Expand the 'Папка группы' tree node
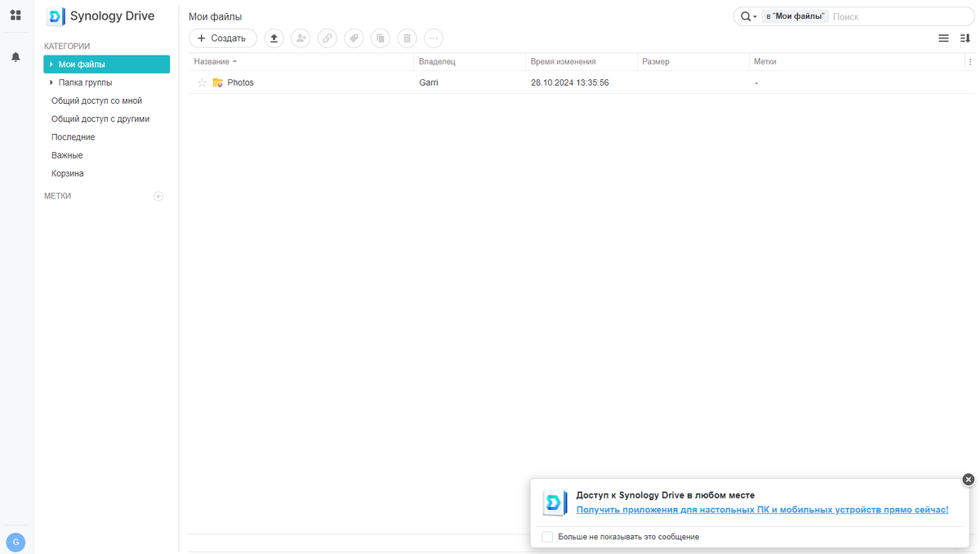 coord(51,83)
